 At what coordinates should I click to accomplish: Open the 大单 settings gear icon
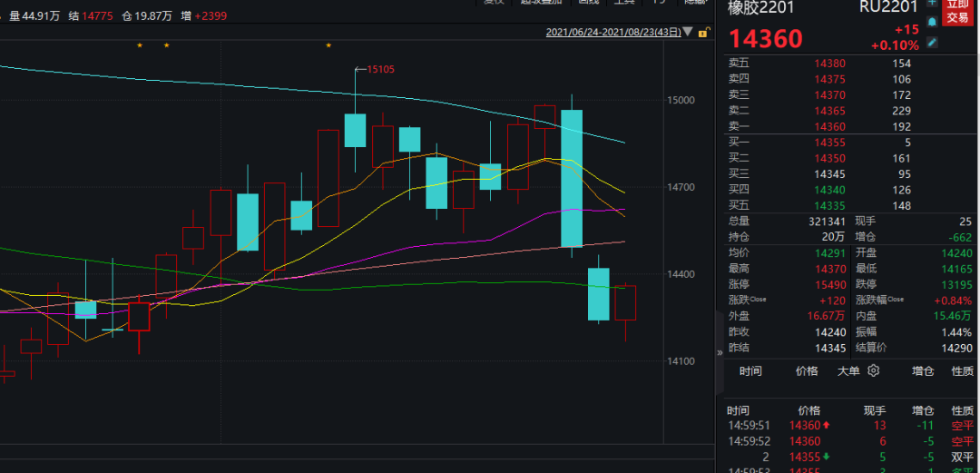coord(873,370)
